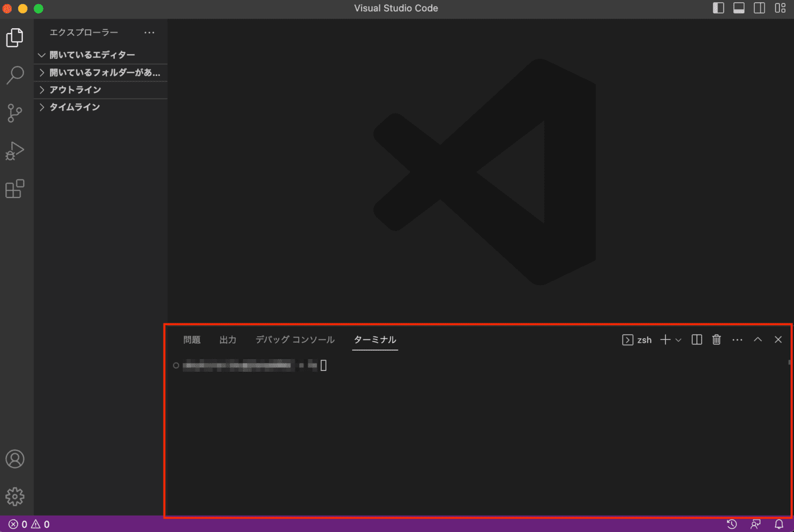Open explorer more actions ellipsis
This screenshot has width=794, height=532.
pyautogui.click(x=149, y=32)
